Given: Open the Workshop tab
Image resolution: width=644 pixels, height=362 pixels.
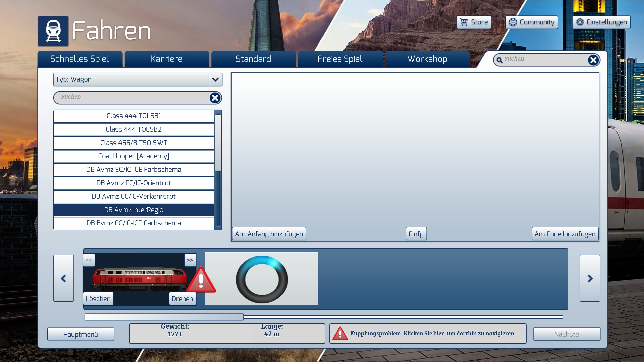Looking at the screenshot, I should (427, 59).
